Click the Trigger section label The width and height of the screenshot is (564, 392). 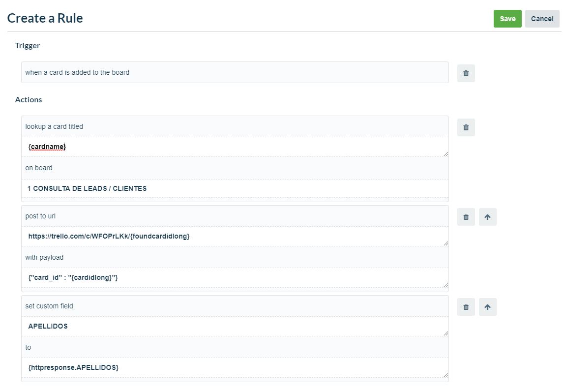coord(27,45)
